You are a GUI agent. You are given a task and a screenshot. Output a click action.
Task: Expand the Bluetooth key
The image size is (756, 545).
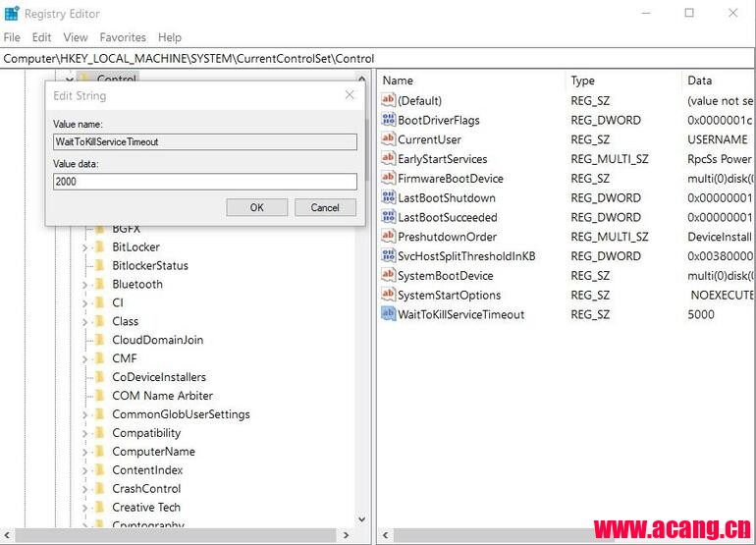tap(84, 285)
